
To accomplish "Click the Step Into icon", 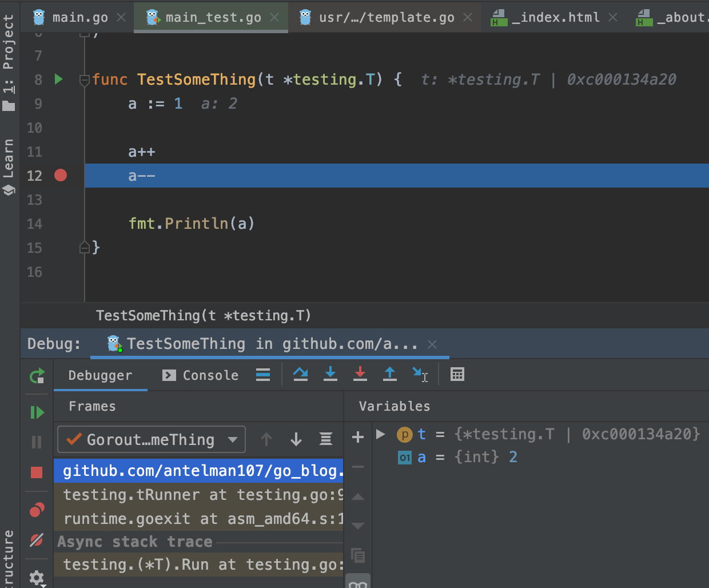I will [x=330, y=375].
